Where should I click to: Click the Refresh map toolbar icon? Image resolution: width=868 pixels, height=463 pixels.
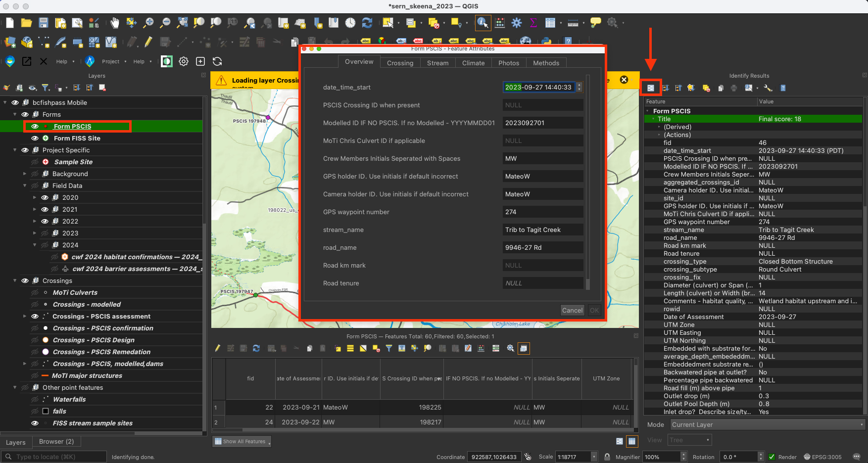[x=367, y=22]
